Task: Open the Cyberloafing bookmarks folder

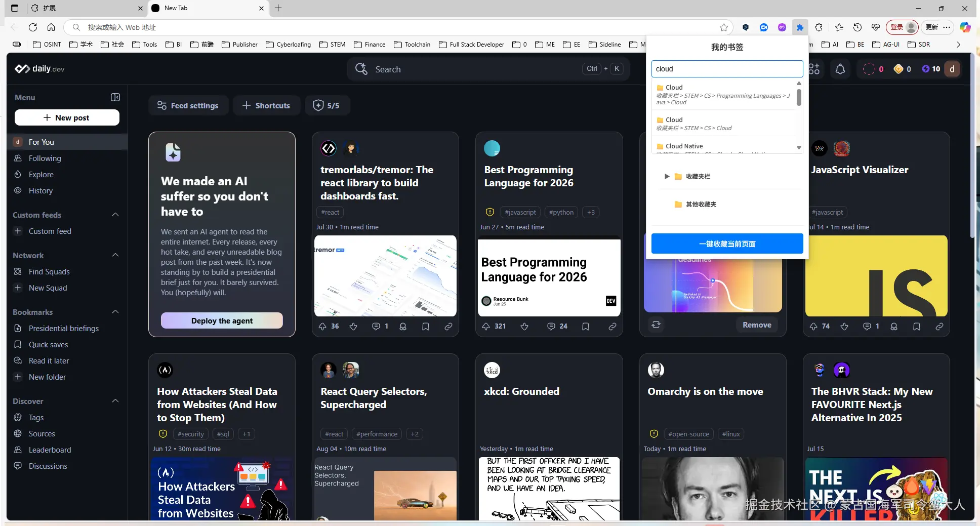Action: click(288, 45)
